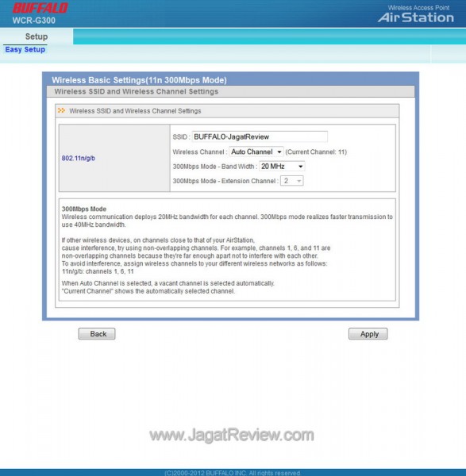Click the Buffalo copyright footer text

[x=233, y=473]
